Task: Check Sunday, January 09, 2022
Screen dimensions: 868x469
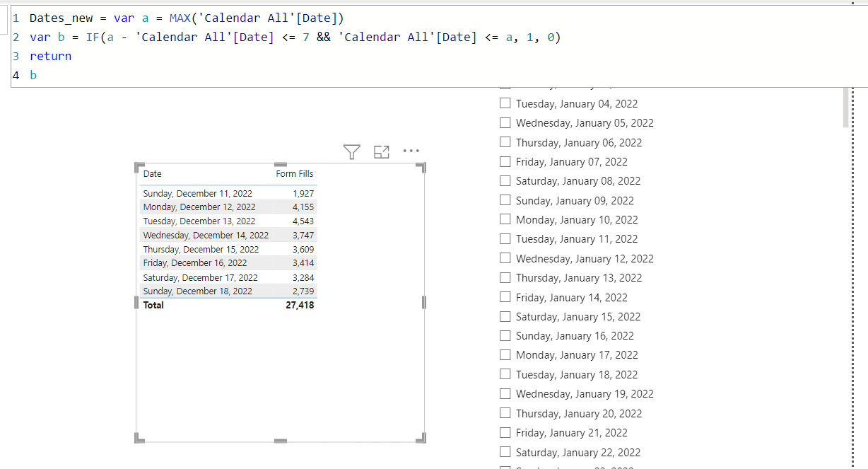Action: [x=505, y=200]
